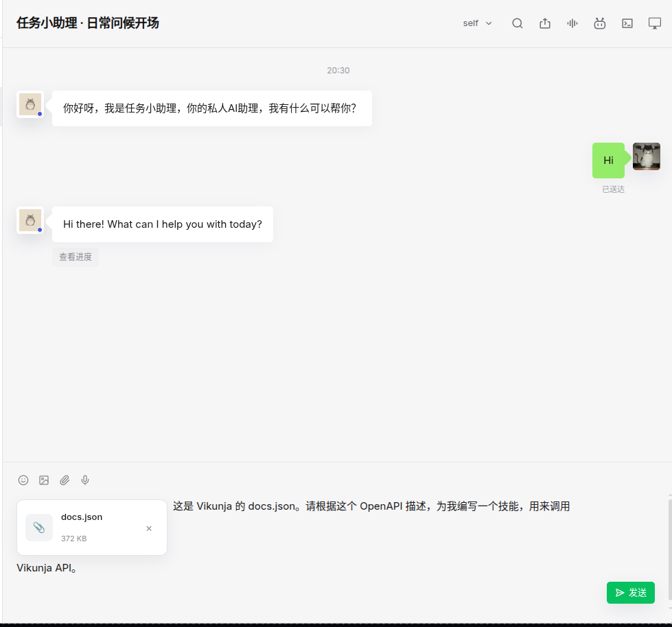Click the 'Hi there! What can I help' message
Image resolution: width=672 pixels, height=627 pixels.
pyautogui.click(x=163, y=224)
